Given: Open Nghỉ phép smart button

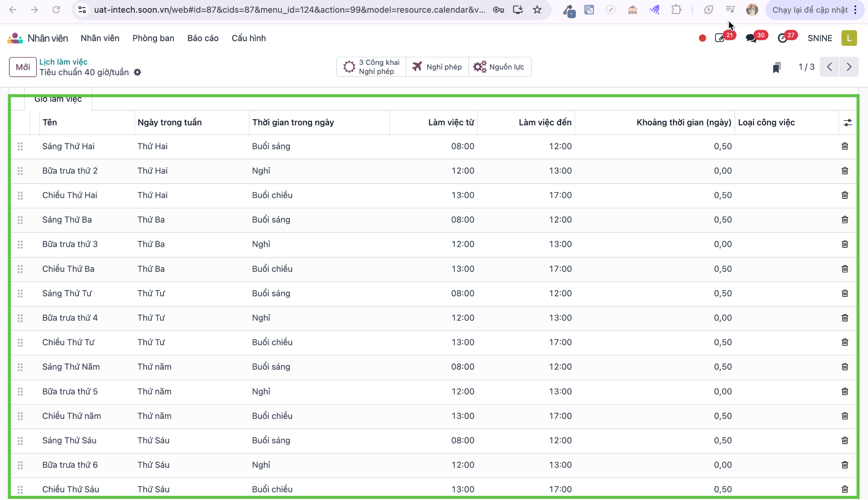Looking at the screenshot, I should [437, 67].
